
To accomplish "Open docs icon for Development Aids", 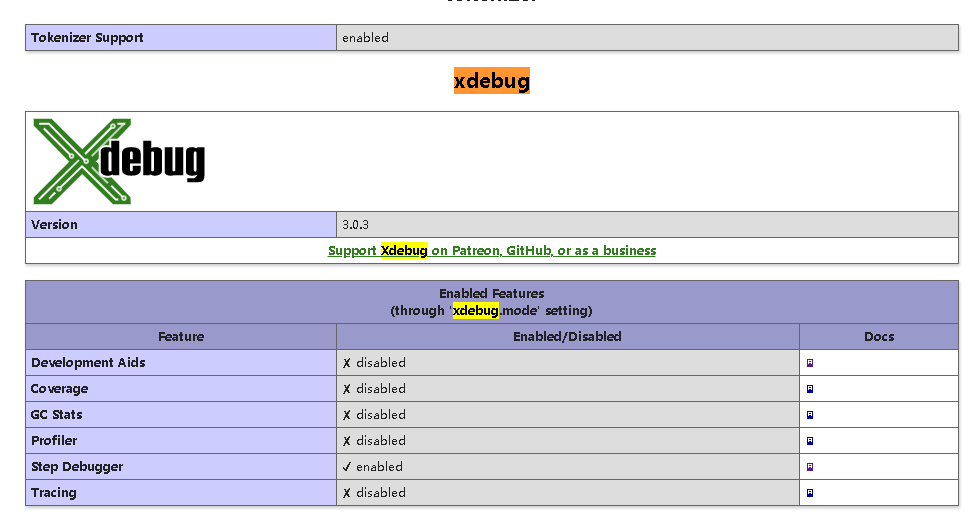I will coord(810,363).
